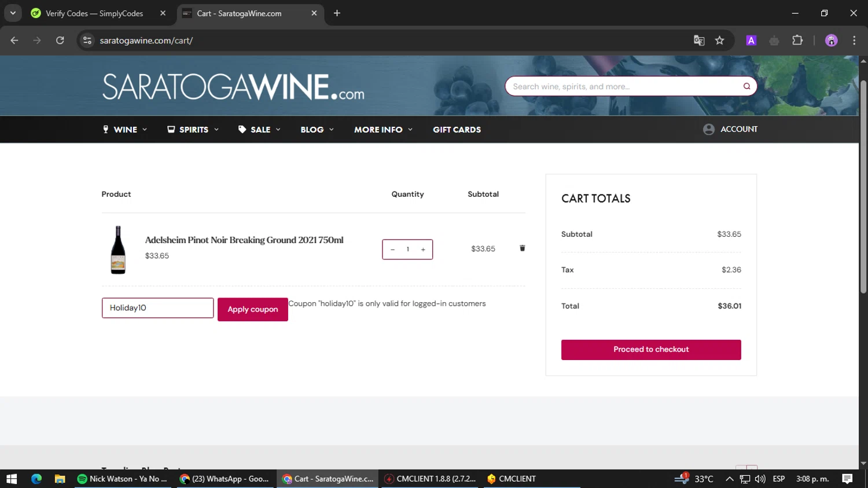The height and width of the screenshot is (488, 868).
Task: Click the ACCOUNT link
Action: click(x=739, y=129)
